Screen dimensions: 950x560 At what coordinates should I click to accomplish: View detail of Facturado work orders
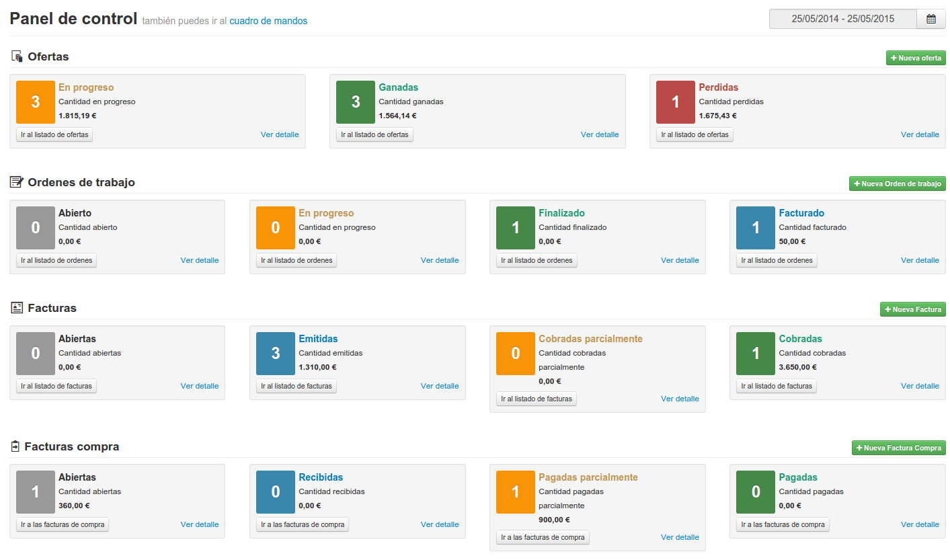920,260
